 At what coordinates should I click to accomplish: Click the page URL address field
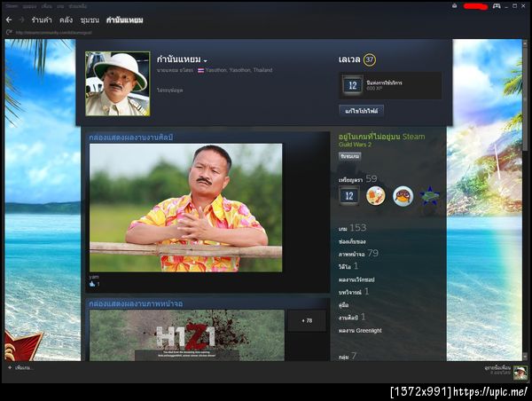pos(53,33)
